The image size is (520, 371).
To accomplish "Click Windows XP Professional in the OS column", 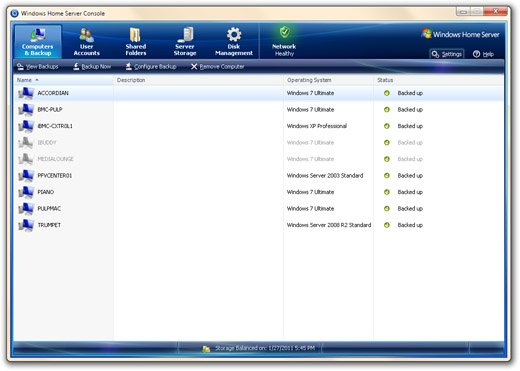I will click(x=317, y=126).
